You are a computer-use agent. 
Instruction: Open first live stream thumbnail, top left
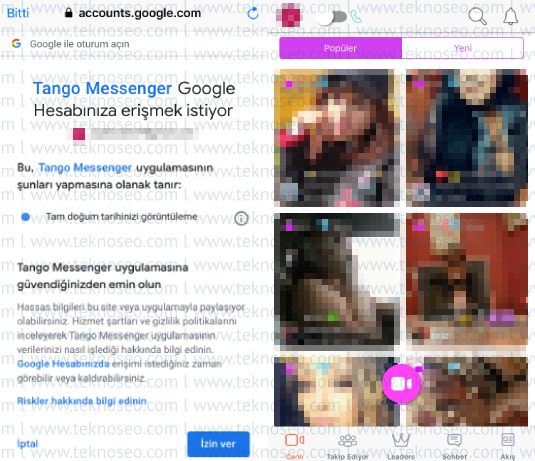(337, 138)
